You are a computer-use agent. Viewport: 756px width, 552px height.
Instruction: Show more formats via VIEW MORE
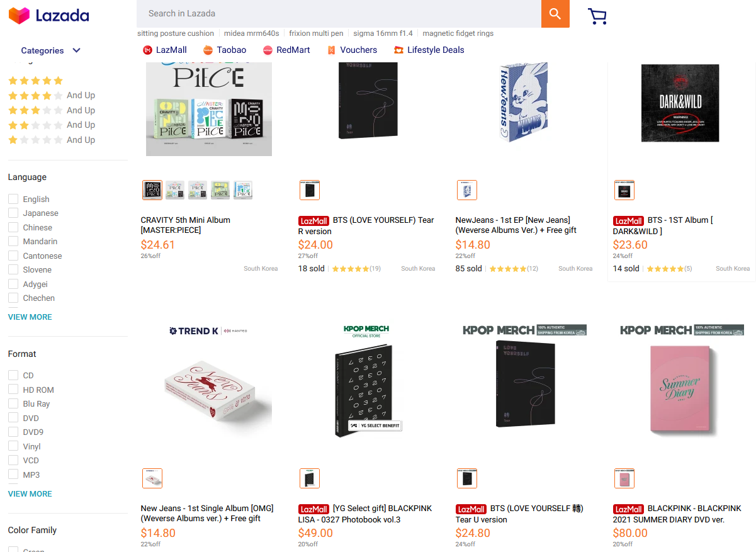coord(30,494)
